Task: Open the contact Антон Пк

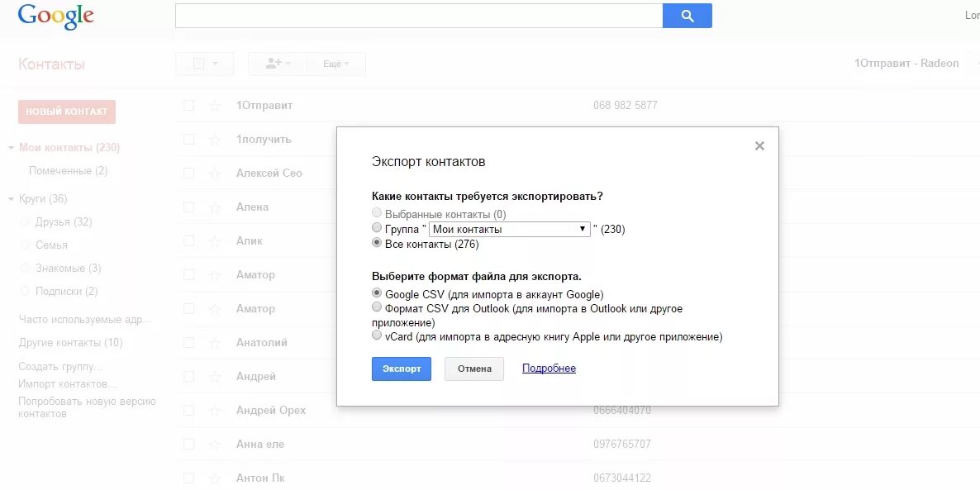Action: pyautogui.click(x=260, y=478)
